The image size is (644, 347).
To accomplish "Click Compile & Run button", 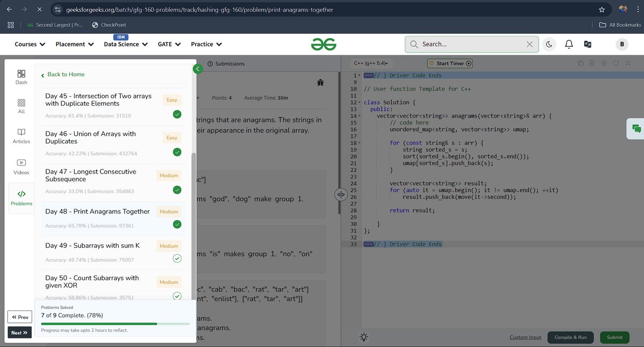I will tap(570, 337).
